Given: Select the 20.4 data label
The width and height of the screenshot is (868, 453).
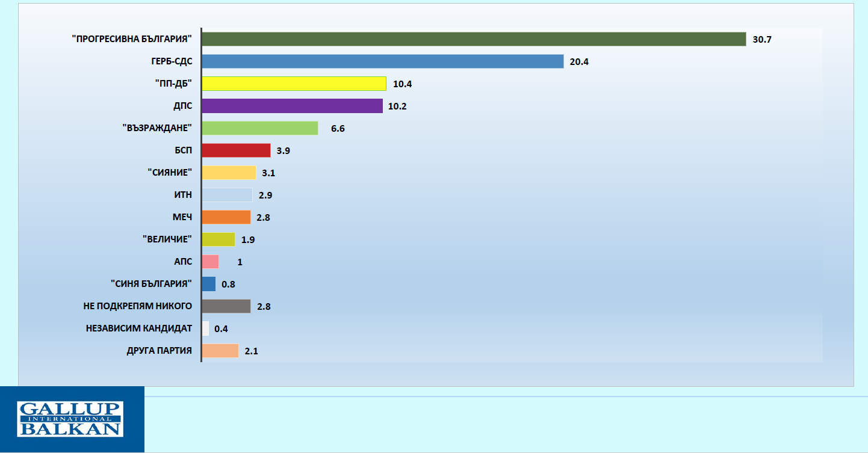Looking at the screenshot, I should point(578,62).
